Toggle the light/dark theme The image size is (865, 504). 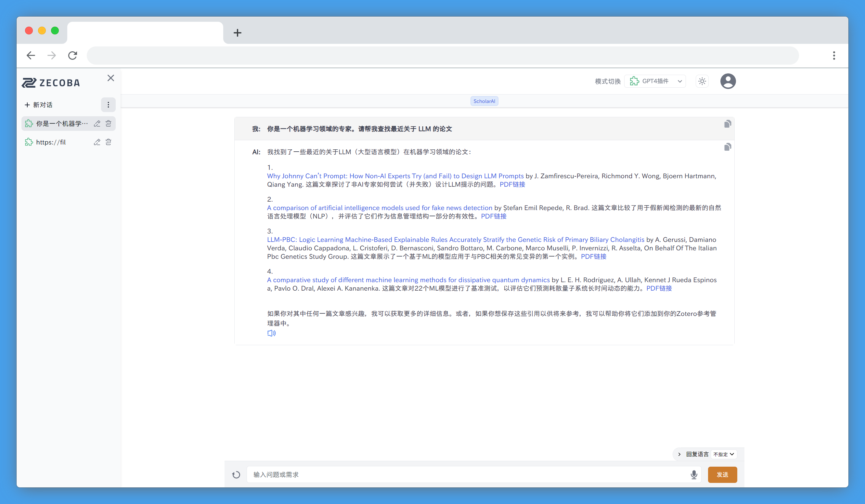click(702, 81)
